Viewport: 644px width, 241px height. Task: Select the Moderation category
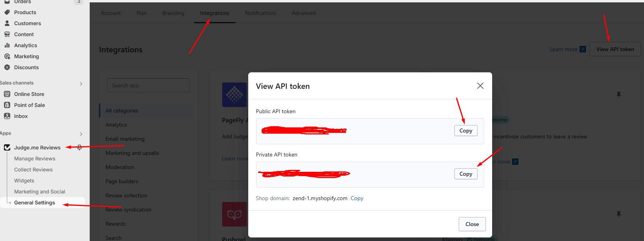[120, 167]
